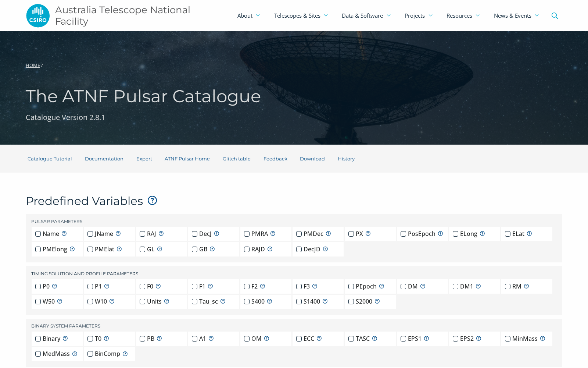The image size is (588, 368).
Task: Click the CSIRO logo icon
Action: (38, 16)
